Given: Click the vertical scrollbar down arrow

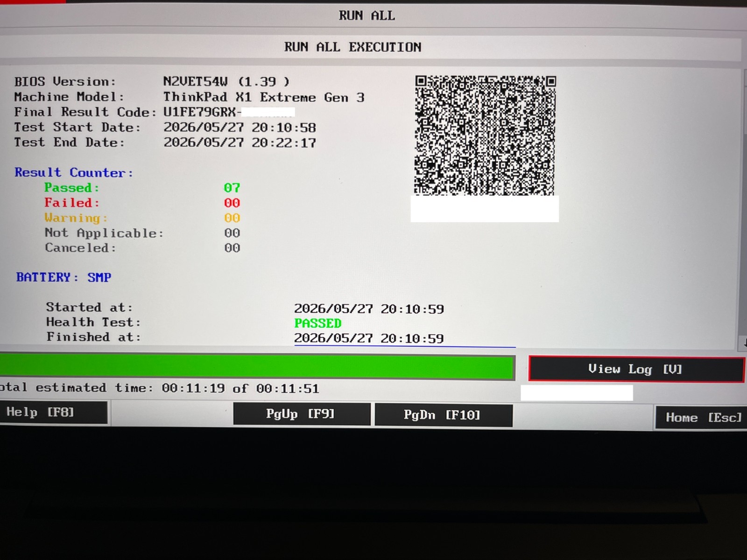Looking at the screenshot, I should pyautogui.click(x=744, y=343).
